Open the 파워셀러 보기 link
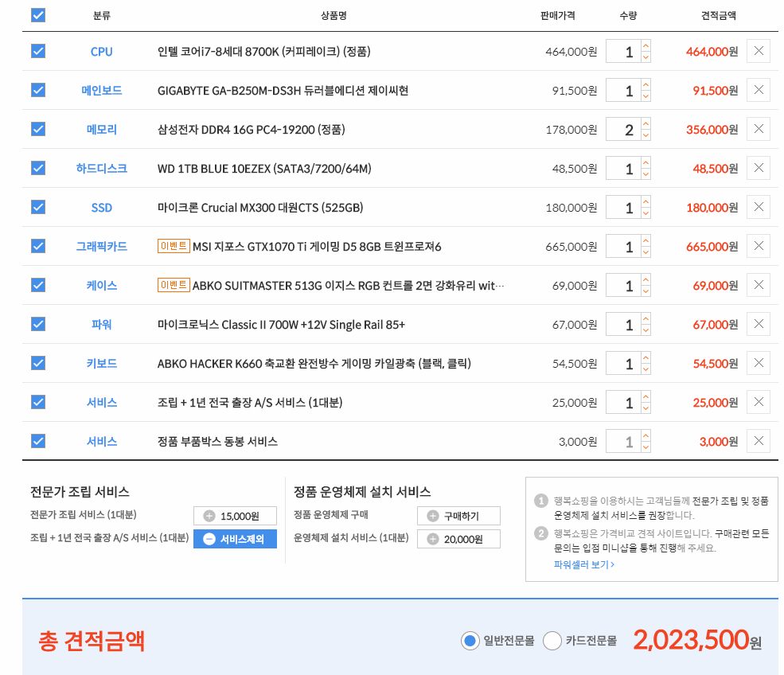The width and height of the screenshot is (784, 675). tap(584, 564)
